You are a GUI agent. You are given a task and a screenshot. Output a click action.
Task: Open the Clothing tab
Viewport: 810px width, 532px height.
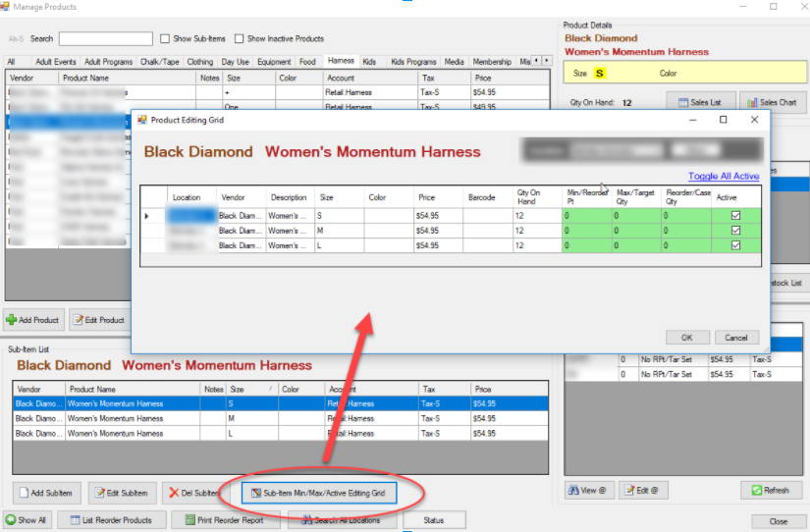click(x=200, y=62)
